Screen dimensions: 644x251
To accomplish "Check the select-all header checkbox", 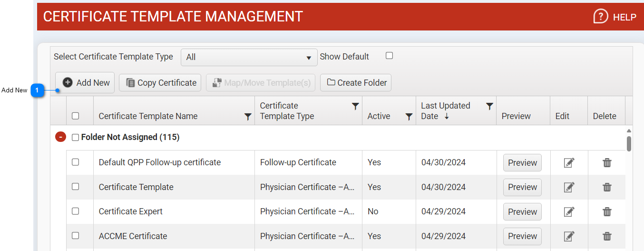I will coord(75,116).
